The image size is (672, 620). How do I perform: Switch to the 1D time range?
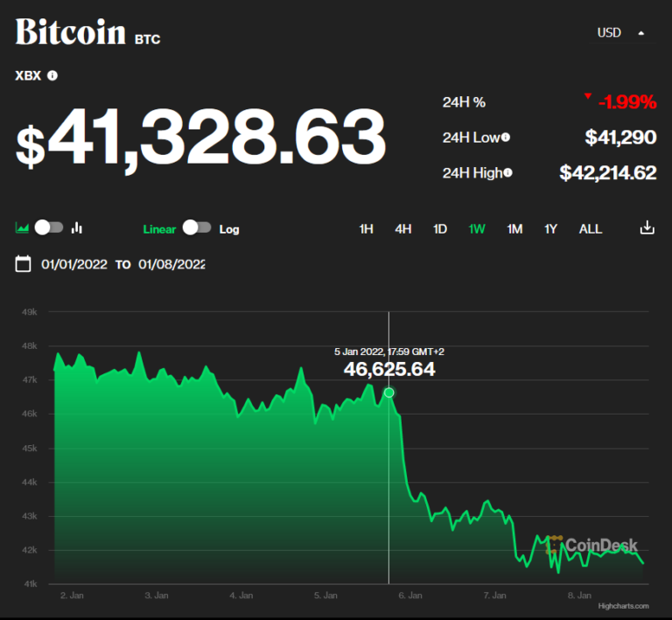[440, 229]
